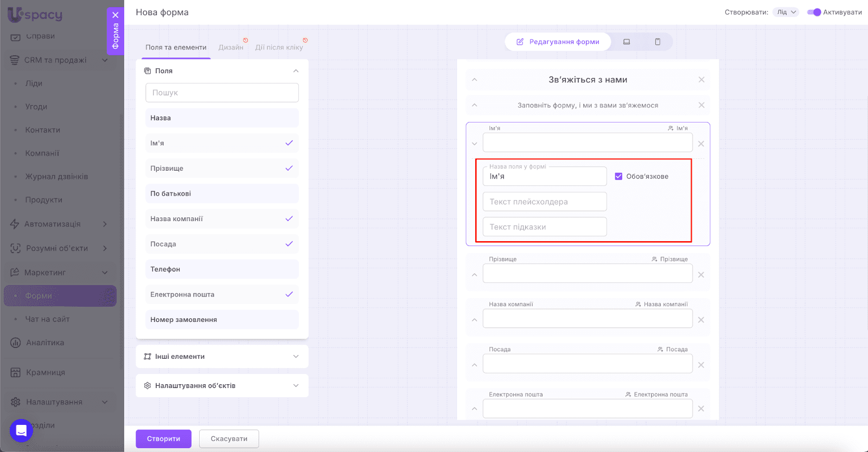Remove the Прізвище field from form

click(x=701, y=275)
